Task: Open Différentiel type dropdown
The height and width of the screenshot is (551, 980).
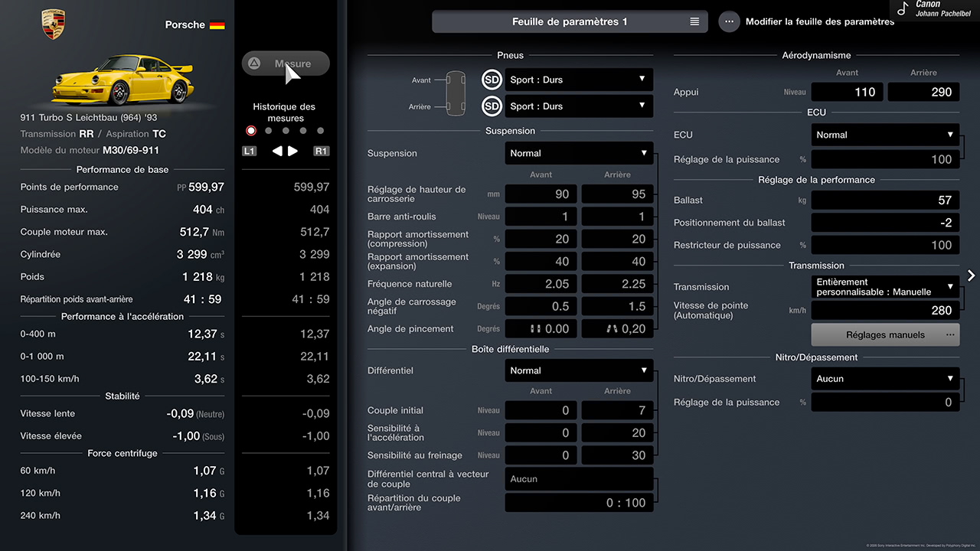Action: 580,370
